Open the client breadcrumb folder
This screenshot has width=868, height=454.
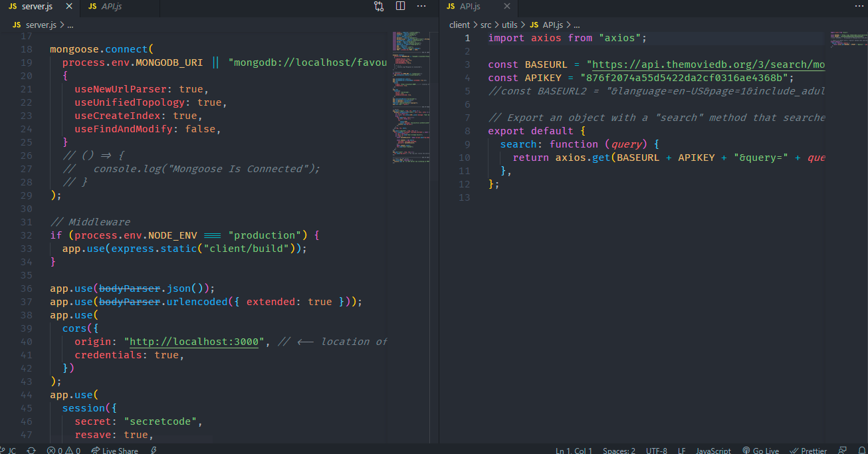pos(459,25)
